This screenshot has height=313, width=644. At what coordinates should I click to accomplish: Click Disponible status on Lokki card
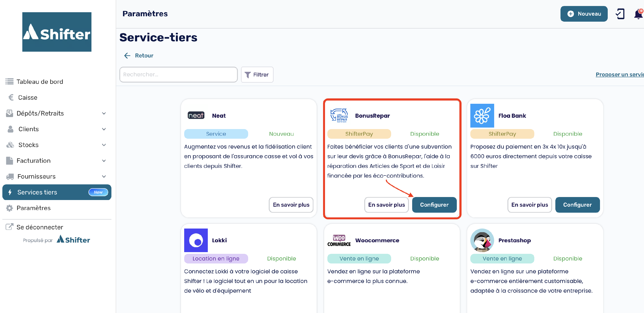coord(281,259)
